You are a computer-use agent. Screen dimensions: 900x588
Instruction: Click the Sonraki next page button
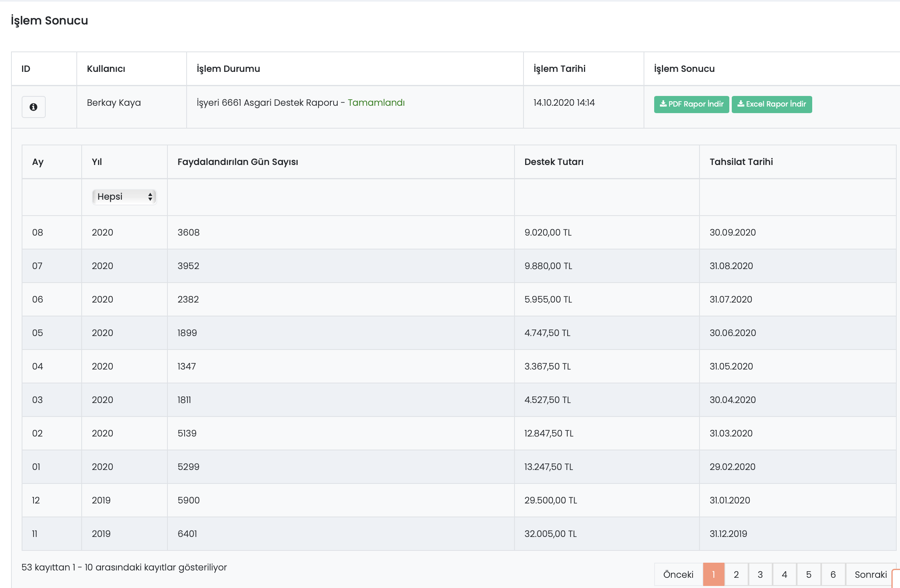[x=871, y=575]
